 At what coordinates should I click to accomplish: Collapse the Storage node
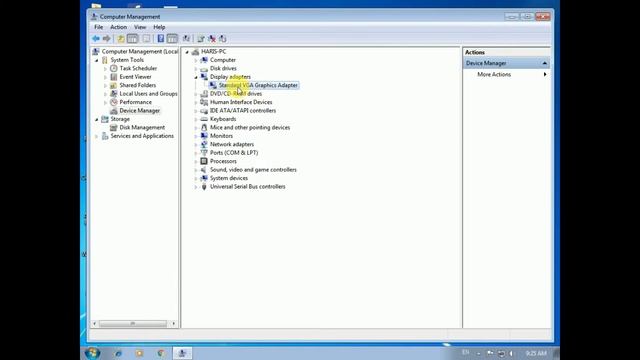tap(97, 120)
